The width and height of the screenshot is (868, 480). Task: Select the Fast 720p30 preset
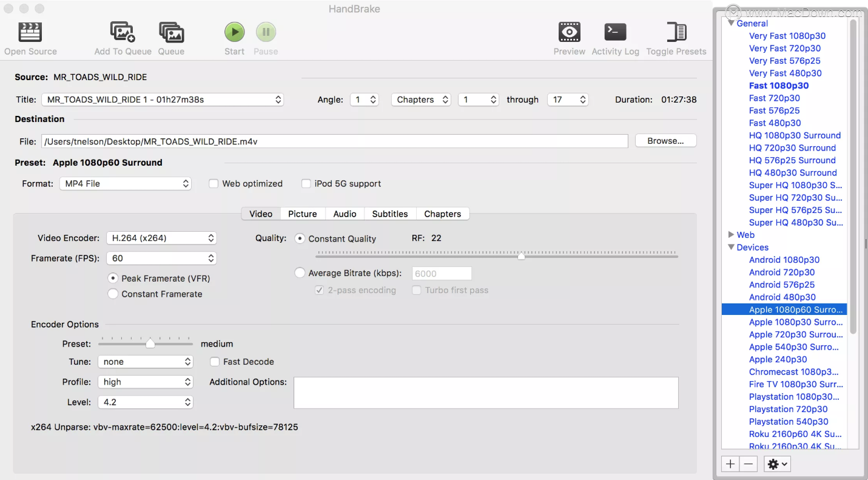tap(775, 98)
